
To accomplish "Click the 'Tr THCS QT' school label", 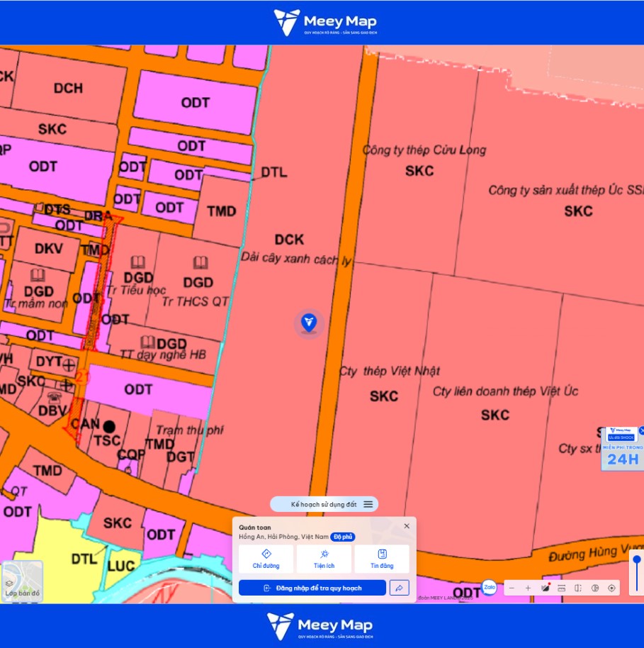I will 195,302.
